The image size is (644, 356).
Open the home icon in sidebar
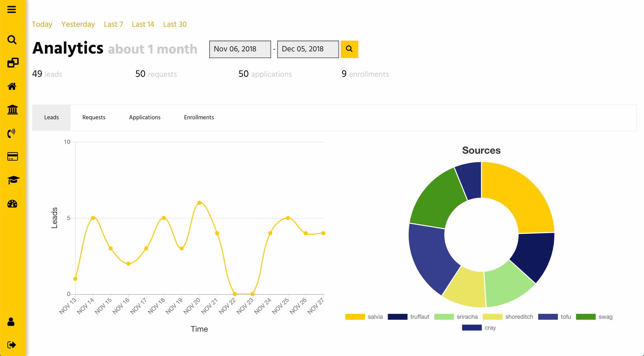point(12,86)
